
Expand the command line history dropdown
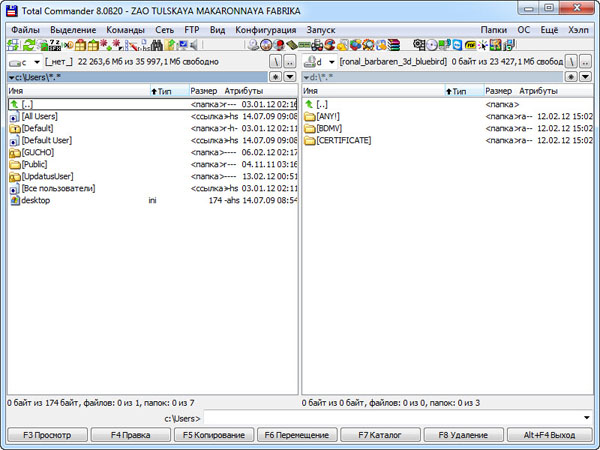(588, 417)
